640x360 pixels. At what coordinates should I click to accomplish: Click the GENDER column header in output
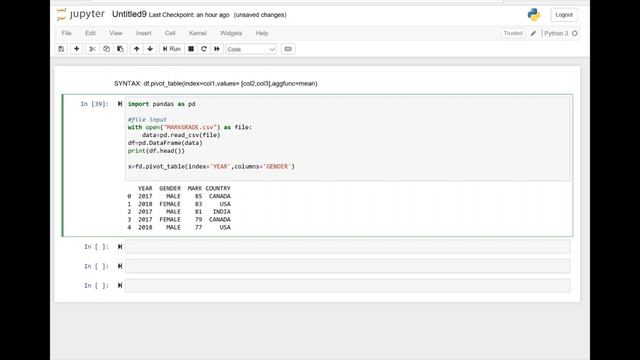coord(170,189)
